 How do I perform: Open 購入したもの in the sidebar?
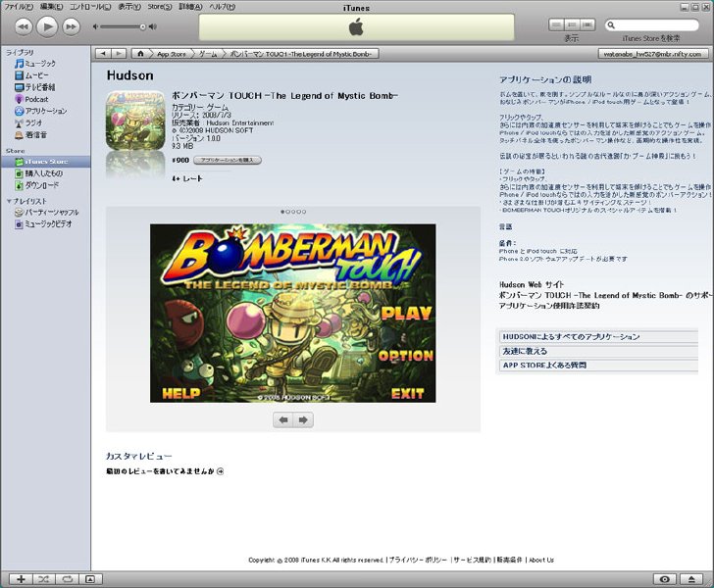(38, 173)
